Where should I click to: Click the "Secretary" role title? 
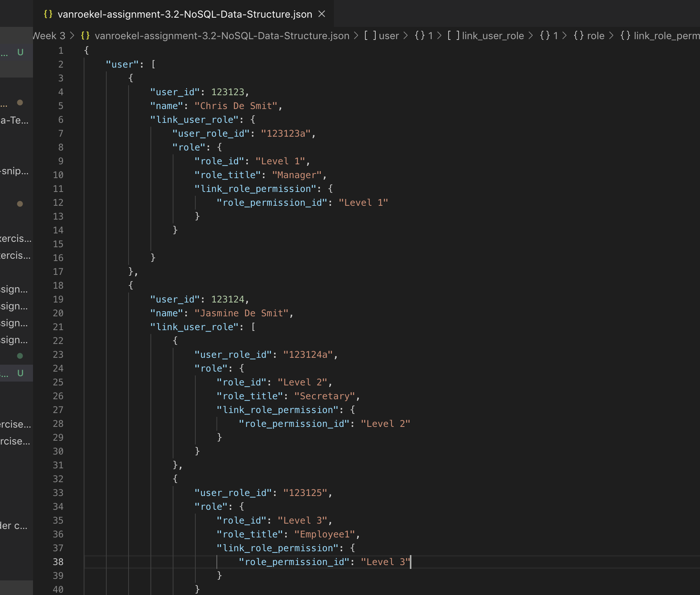click(325, 396)
